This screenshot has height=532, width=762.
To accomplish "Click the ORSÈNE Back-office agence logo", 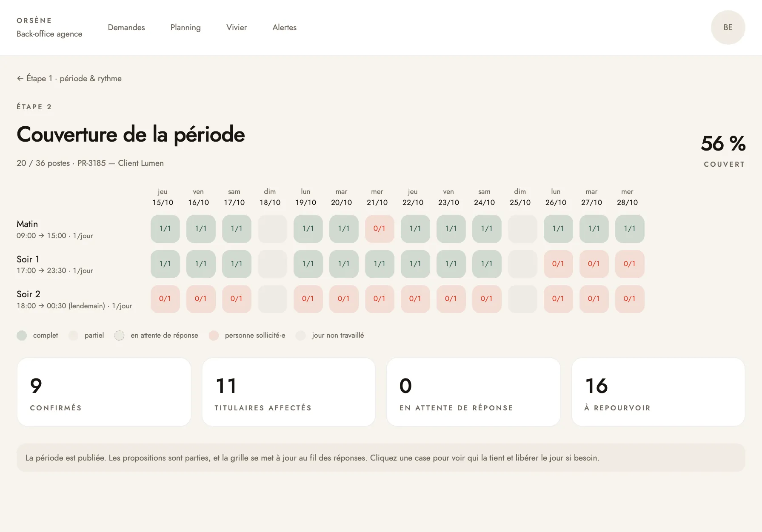I will point(49,27).
